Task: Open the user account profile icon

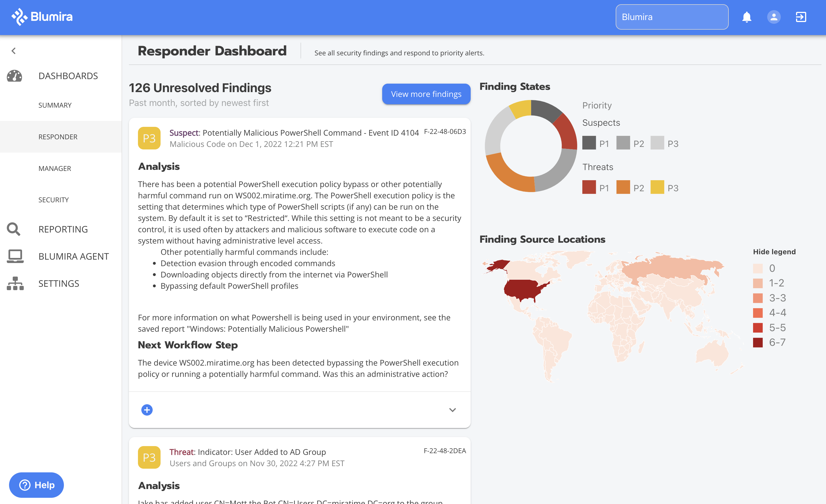Action: pos(773,17)
